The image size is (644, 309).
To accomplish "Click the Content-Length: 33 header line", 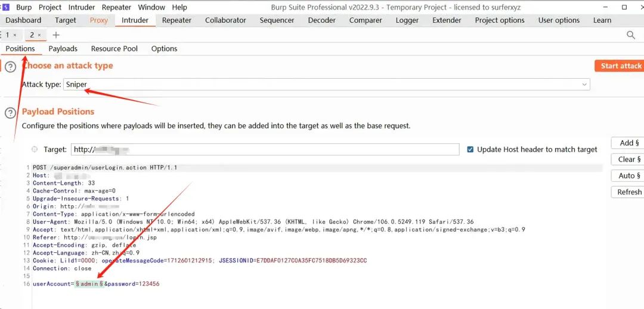I will (x=64, y=183).
